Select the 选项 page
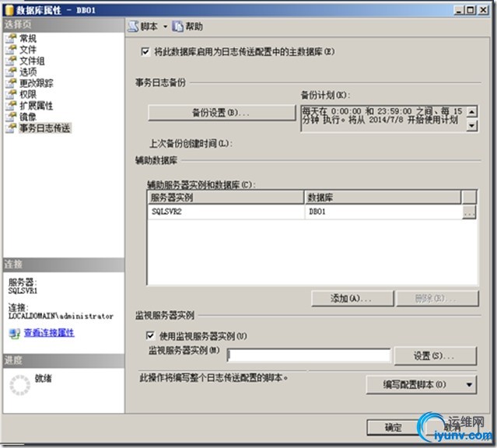This screenshot has height=448, width=497. 28,72
